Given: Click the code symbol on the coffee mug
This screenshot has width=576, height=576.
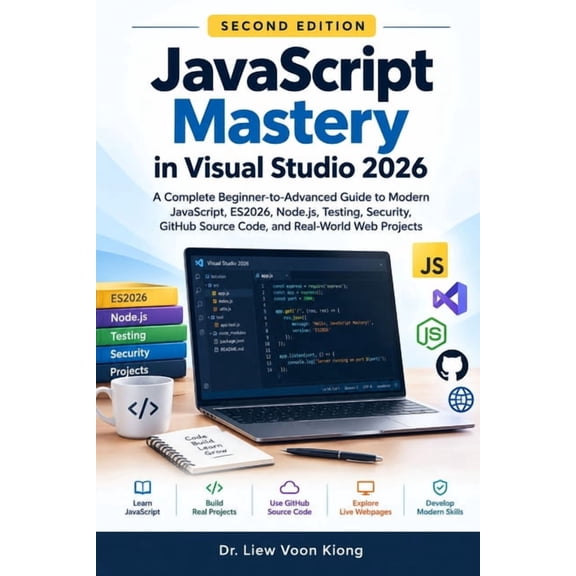Looking at the screenshot, I should tap(143, 408).
